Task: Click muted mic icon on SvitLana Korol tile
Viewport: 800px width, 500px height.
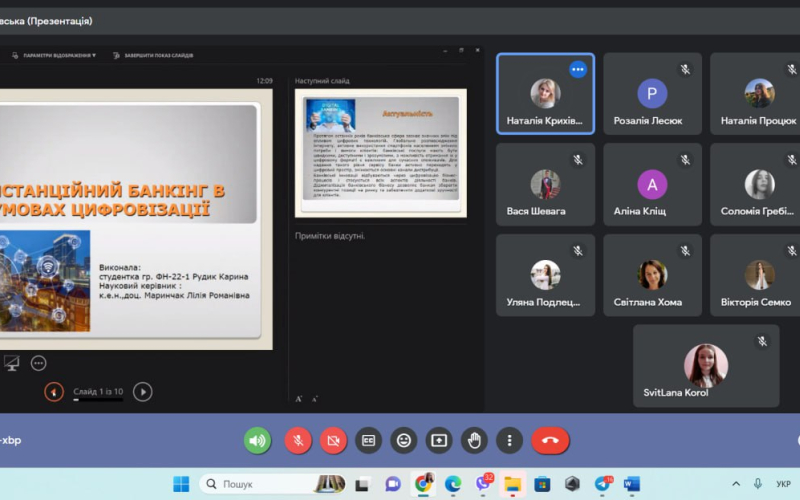Action: tap(762, 341)
